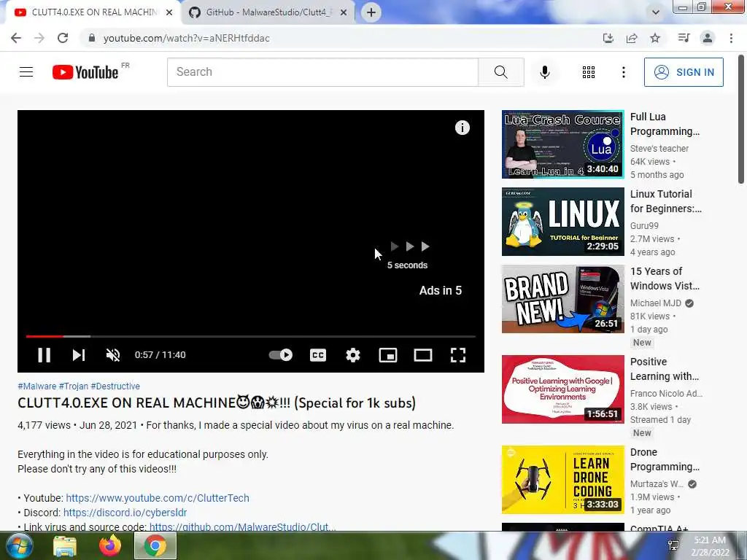Unmute the video volume icon

(x=113, y=355)
